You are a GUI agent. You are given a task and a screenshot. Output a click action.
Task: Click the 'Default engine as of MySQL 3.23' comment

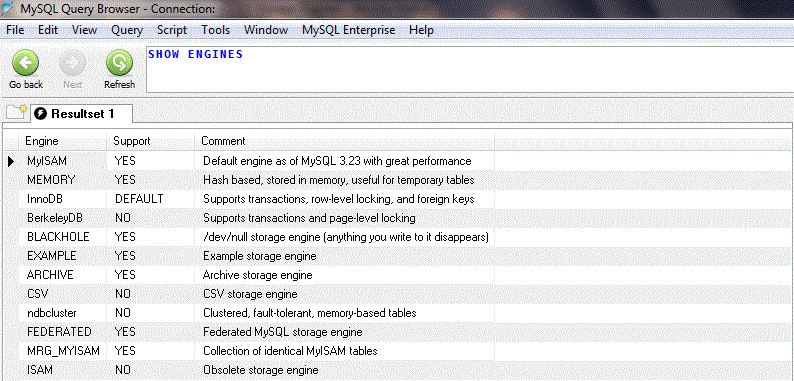[337, 161]
